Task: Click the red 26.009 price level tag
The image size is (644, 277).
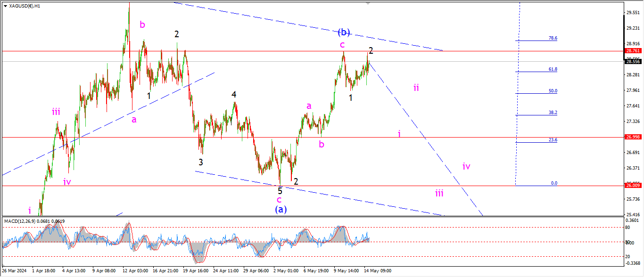Action: pos(633,186)
